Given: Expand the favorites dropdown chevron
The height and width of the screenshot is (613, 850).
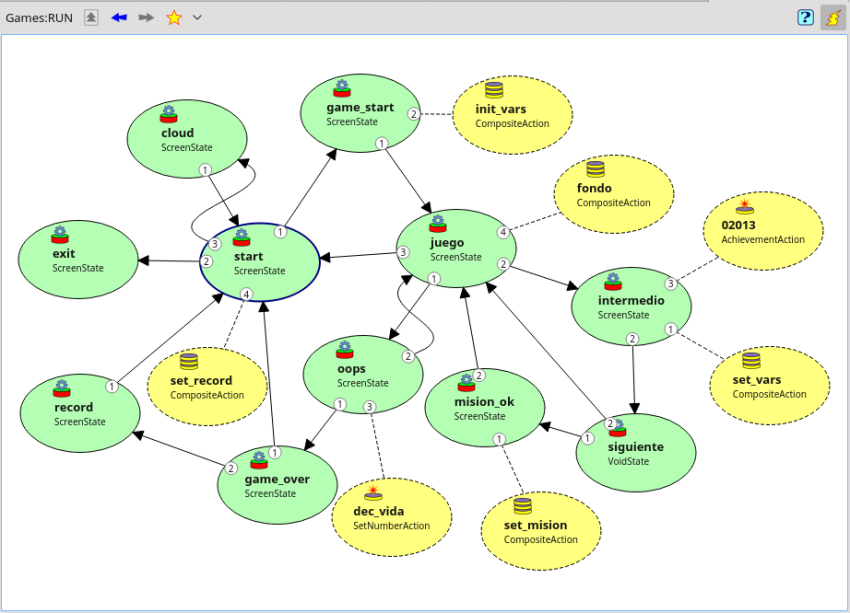Looking at the screenshot, I should pyautogui.click(x=197, y=17).
